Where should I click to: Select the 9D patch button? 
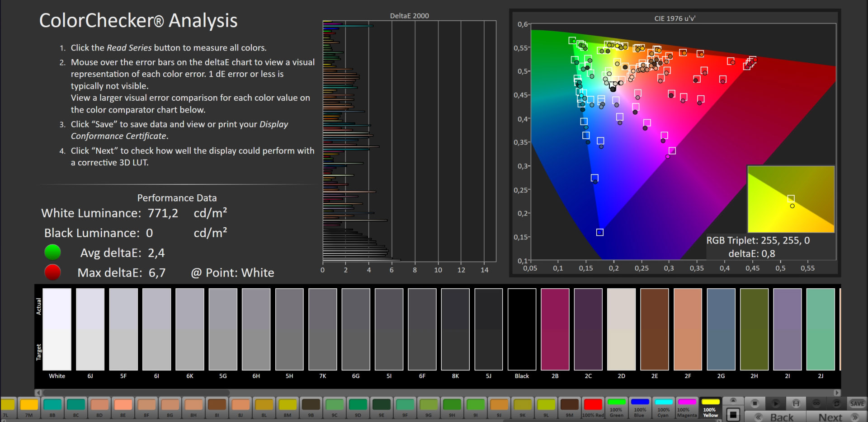point(358,408)
